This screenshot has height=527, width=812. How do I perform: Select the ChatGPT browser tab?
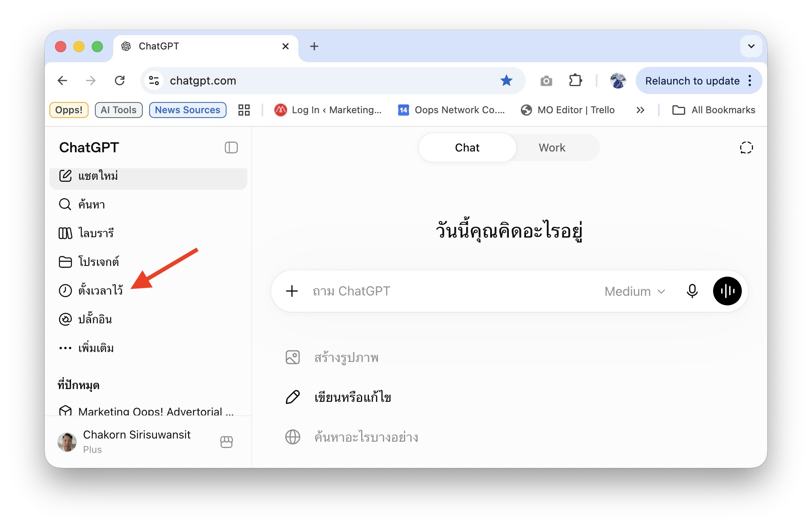205,47
